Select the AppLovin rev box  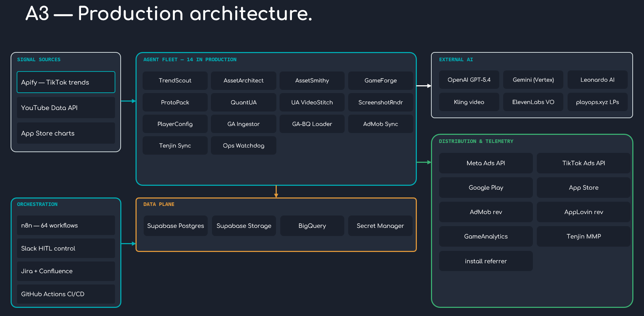click(x=583, y=212)
